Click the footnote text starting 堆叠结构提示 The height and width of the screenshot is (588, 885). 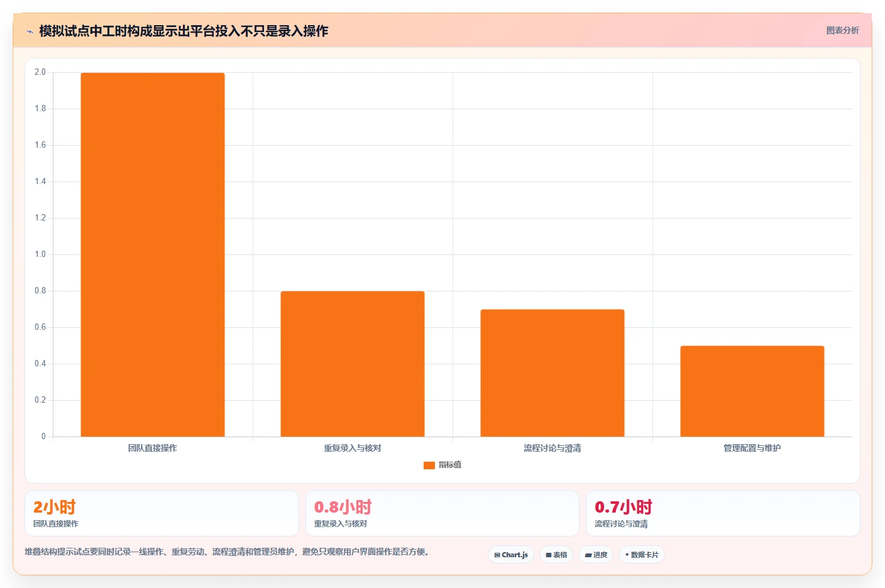coord(228,552)
